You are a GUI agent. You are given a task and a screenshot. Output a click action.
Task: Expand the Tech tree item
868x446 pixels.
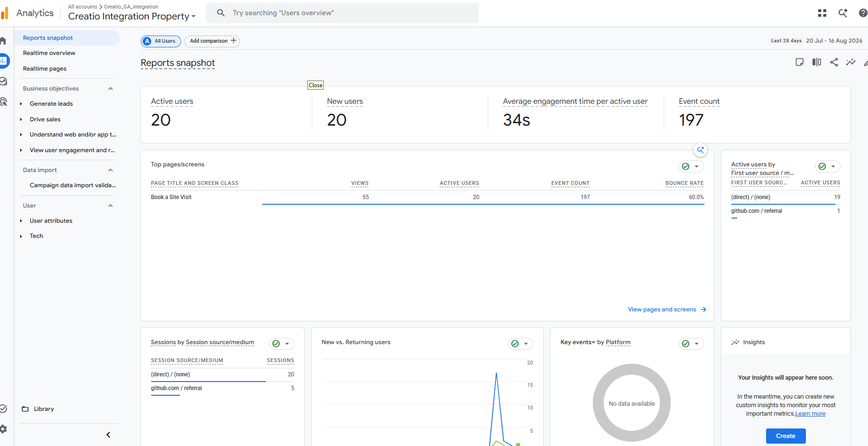tap(21, 236)
